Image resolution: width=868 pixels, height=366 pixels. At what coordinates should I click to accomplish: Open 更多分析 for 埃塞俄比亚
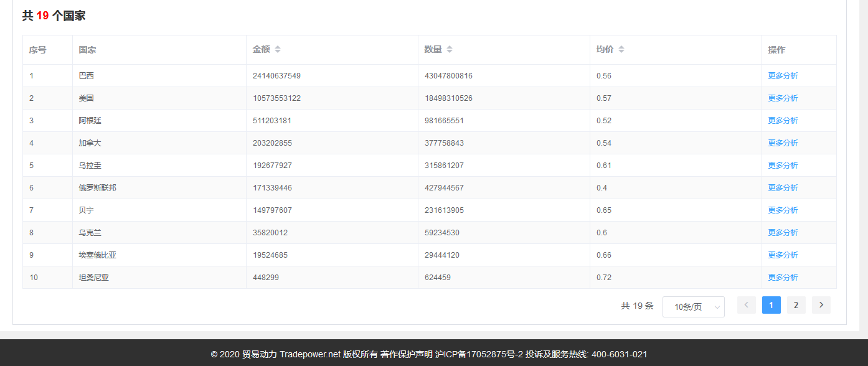click(x=783, y=255)
